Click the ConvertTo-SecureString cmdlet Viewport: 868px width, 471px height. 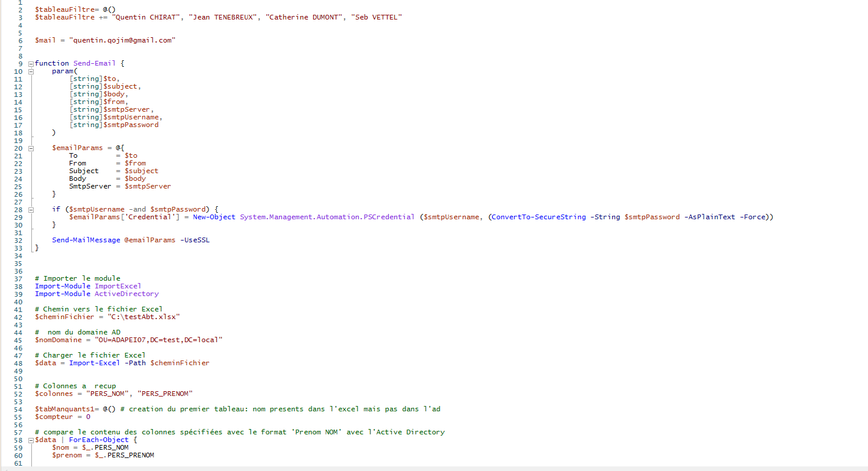[539, 217]
